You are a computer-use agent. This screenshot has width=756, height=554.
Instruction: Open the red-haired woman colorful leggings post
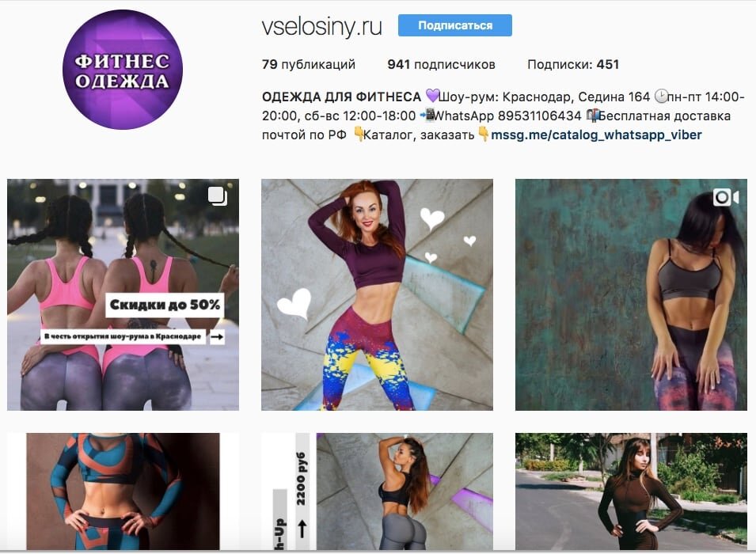[x=377, y=294]
